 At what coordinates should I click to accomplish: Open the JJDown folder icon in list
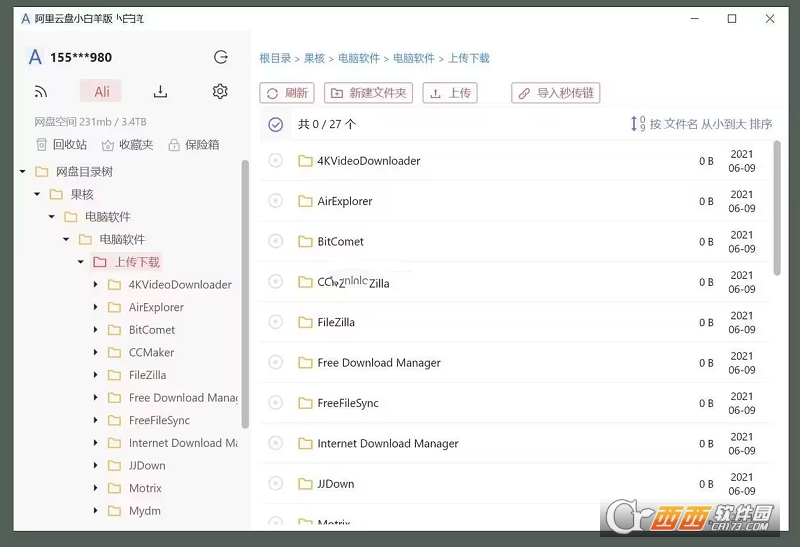pyautogui.click(x=305, y=484)
